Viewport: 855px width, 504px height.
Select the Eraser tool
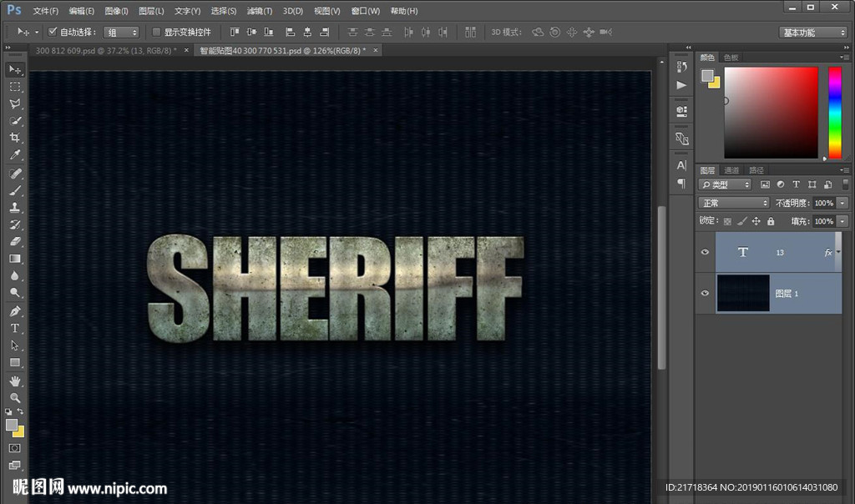tap(15, 242)
